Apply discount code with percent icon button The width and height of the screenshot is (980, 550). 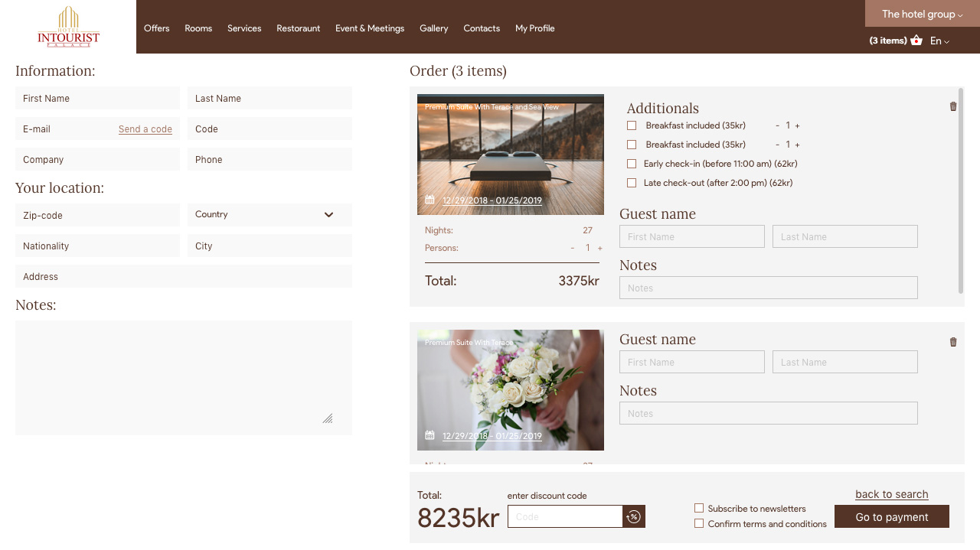pyautogui.click(x=634, y=517)
